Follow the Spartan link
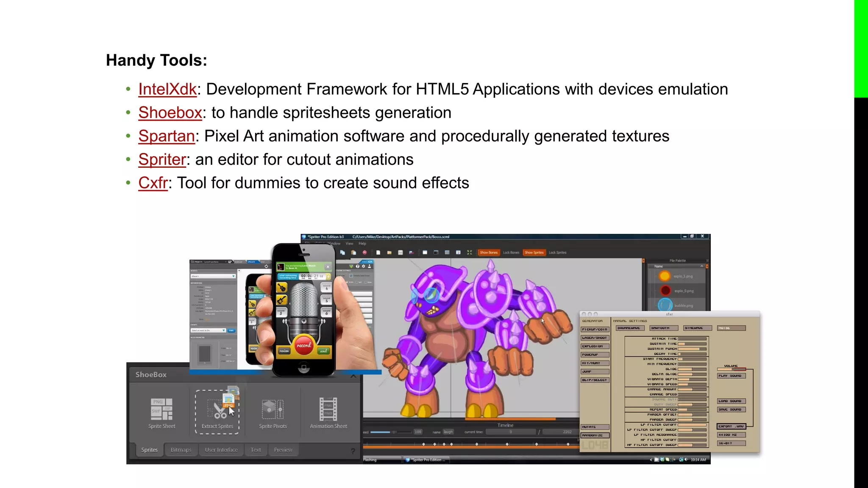 coord(167,136)
